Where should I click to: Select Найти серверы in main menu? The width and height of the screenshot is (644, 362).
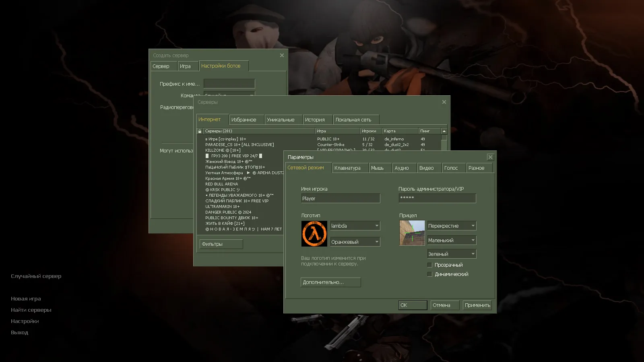click(x=31, y=310)
